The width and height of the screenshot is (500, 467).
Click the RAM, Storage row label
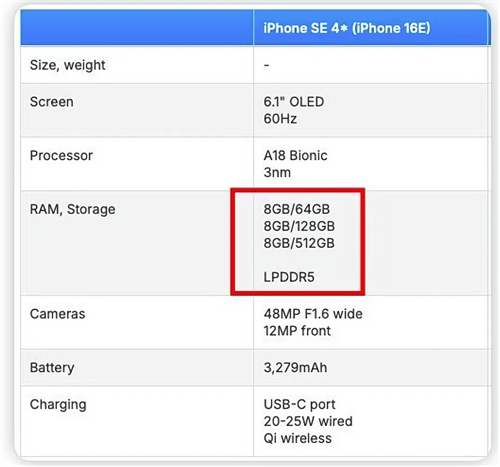[x=72, y=210]
